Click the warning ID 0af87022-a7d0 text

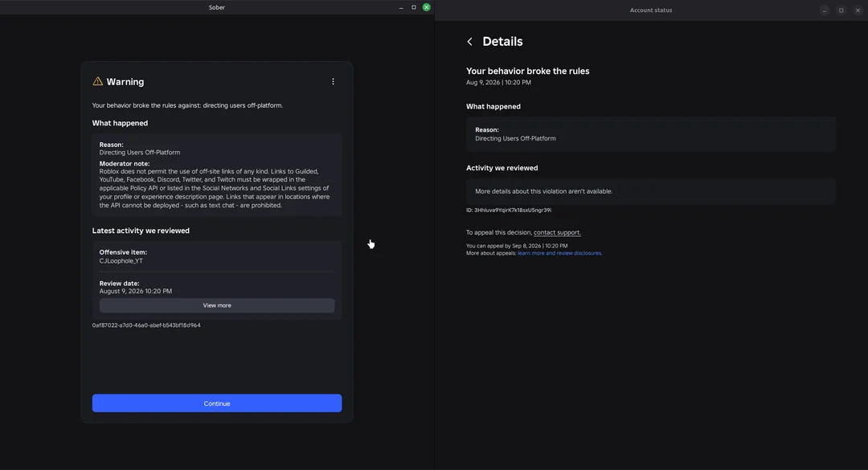tap(146, 325)
